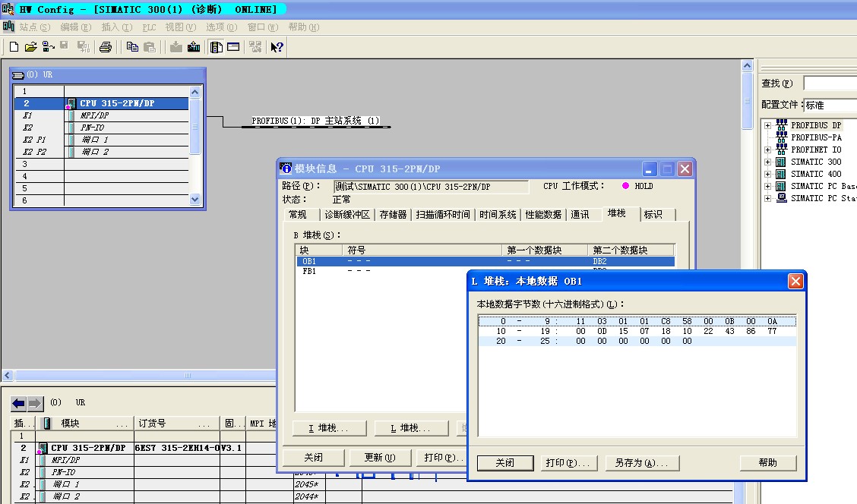Image resolution: width=857 pixels, height=504 pixels.
Task: Click the forward arrow in lower pane
Action: pyautogui.click(x=35, y=404)
